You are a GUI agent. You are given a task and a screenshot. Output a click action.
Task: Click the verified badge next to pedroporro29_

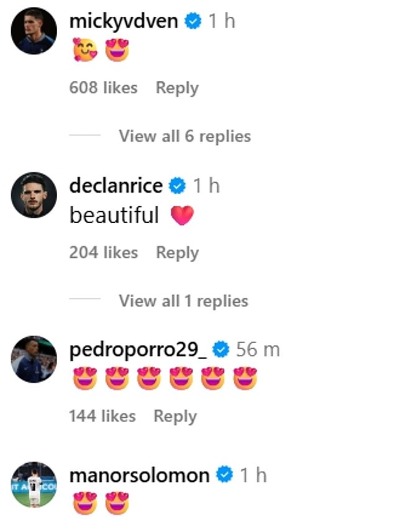pos(222,349)
